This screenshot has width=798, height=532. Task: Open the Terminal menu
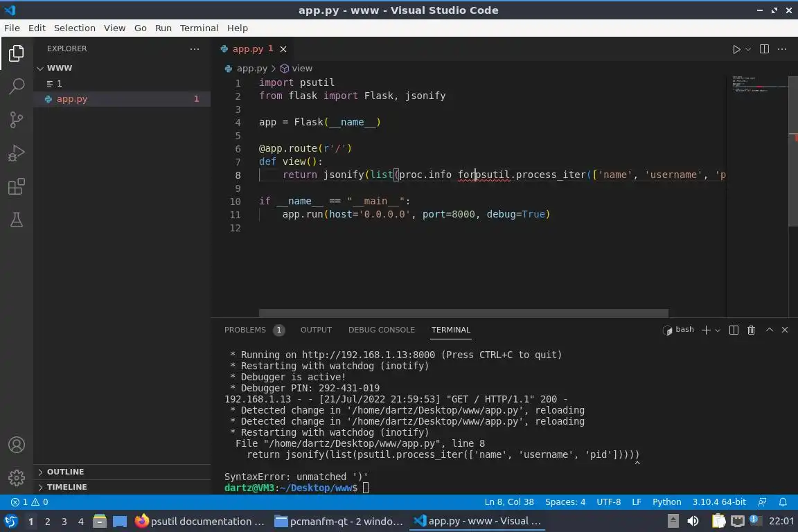pyautogui.click(x=199, y=28)
